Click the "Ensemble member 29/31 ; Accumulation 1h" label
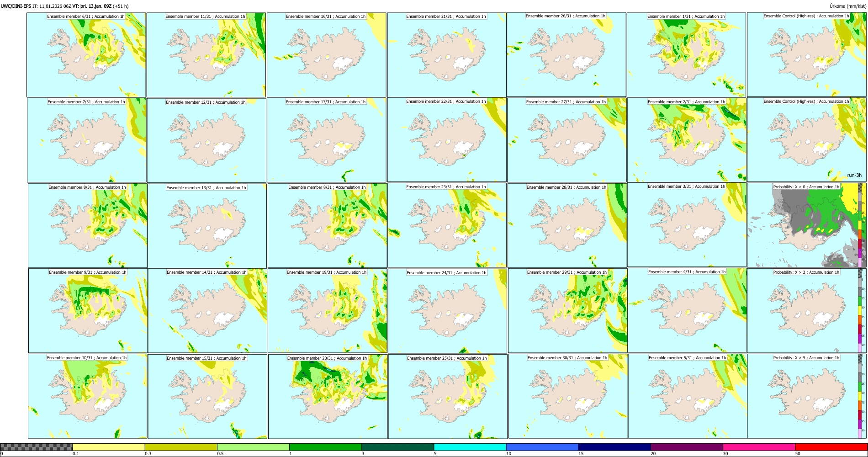 coord(567,272)
